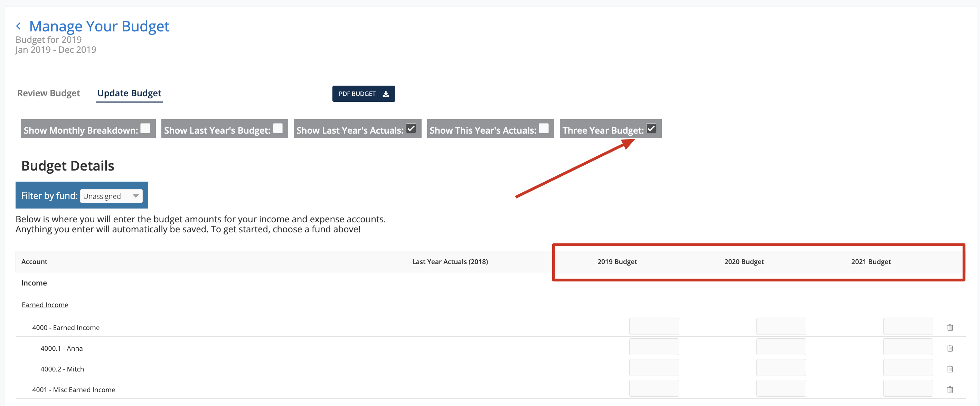Switch to the Review Budget tab

click(x=49, y=93)
